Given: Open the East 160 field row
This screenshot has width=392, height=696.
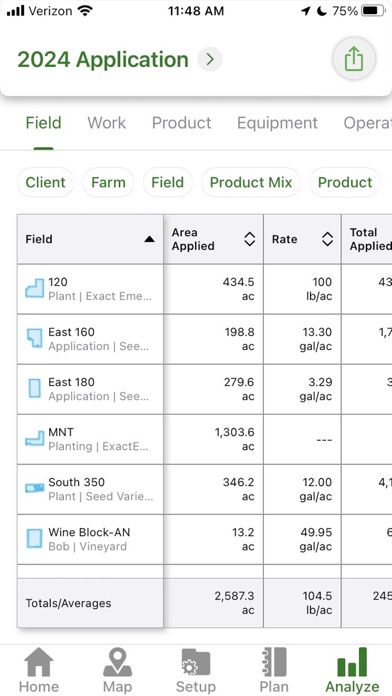Looking at the screenshot, I should click(205, 339).
